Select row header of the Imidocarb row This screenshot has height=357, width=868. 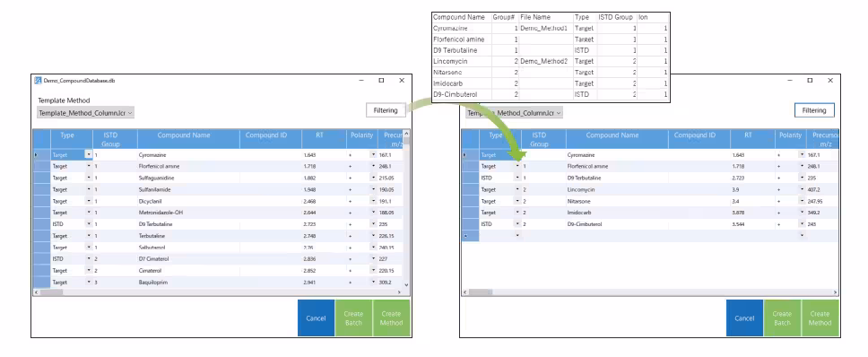pos(471,213)
